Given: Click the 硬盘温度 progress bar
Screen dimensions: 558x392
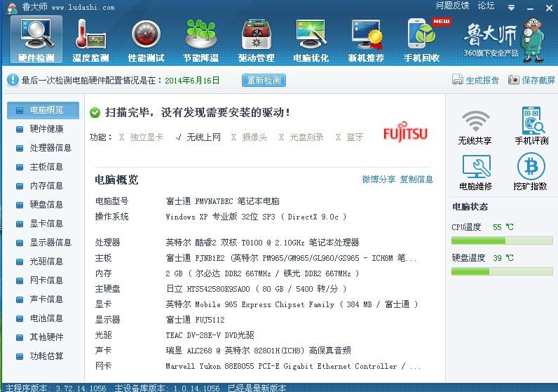Looking at the screenshot, I should click(502, 271).
